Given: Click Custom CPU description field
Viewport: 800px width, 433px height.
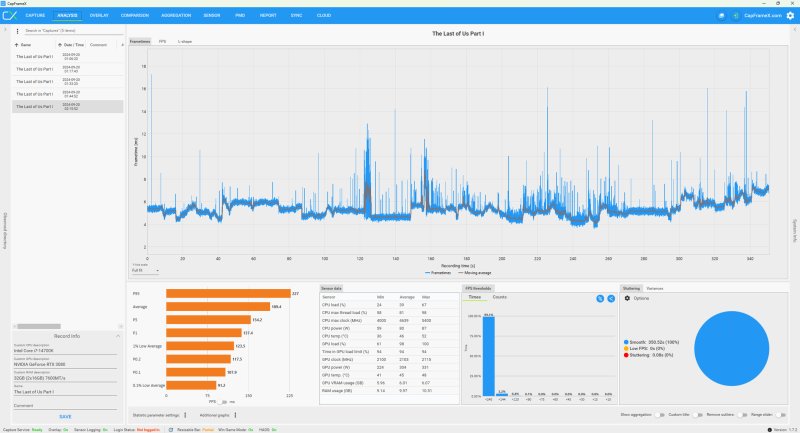Looking at the screenshot, I should pyautogui.click(x=65, y=351).
